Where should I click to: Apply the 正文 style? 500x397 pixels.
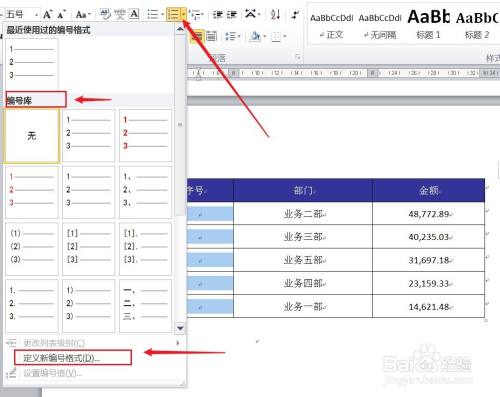[x=331, y=25]
